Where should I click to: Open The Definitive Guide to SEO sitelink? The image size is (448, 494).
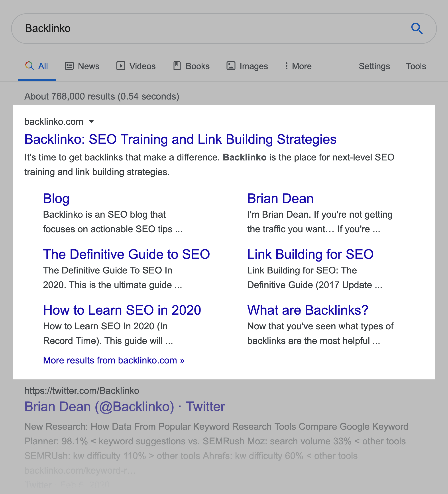point(126,254)
